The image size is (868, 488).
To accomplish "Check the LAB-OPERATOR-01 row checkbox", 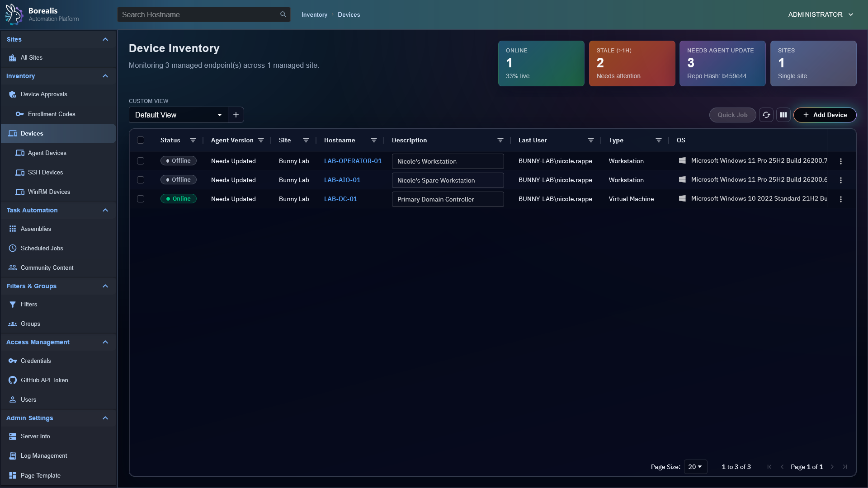I will [x=141, y=161].
